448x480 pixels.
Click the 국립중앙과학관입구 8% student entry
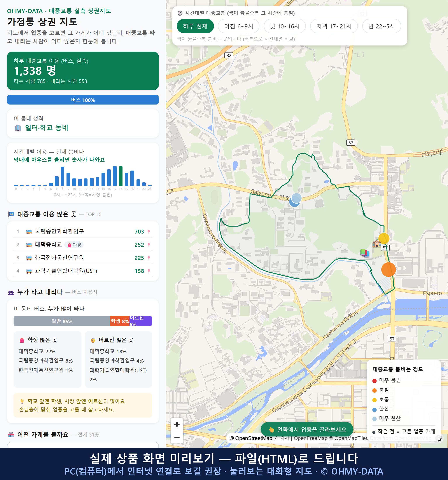(46, 361)
